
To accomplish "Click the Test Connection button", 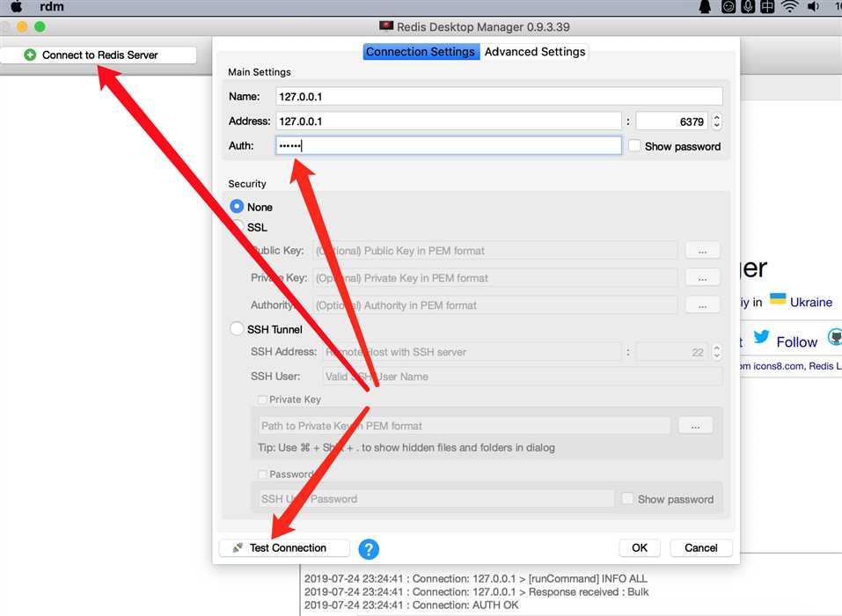I will 284,547.
